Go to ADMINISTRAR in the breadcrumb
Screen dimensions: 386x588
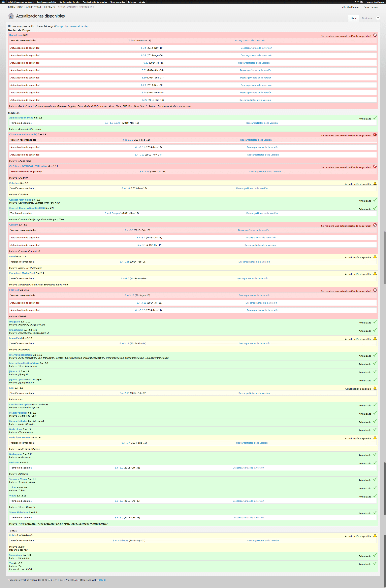click(34, 7)
